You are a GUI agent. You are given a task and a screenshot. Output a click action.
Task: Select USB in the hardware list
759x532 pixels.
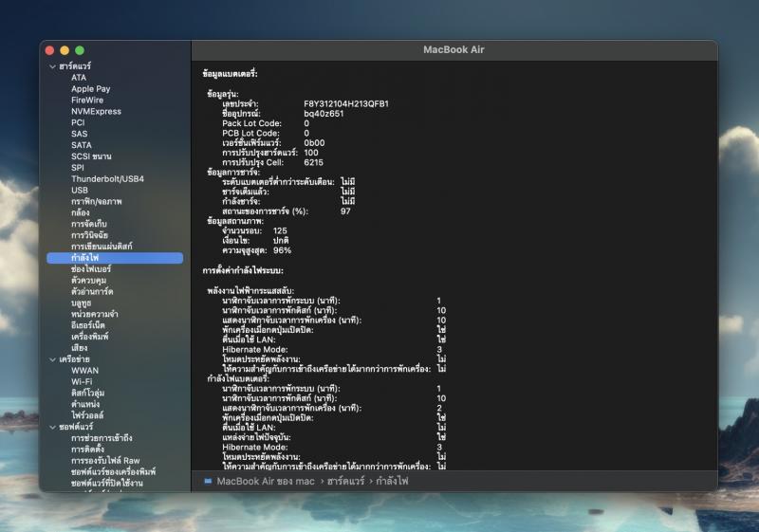[80, 191]
